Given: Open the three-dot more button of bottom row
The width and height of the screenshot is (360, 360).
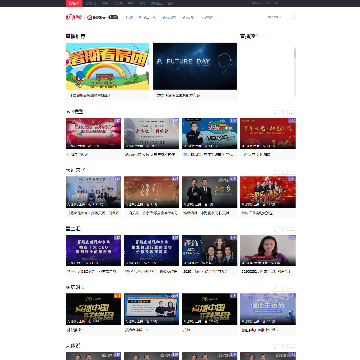Looking at the screenshot, I should point(292,347).
